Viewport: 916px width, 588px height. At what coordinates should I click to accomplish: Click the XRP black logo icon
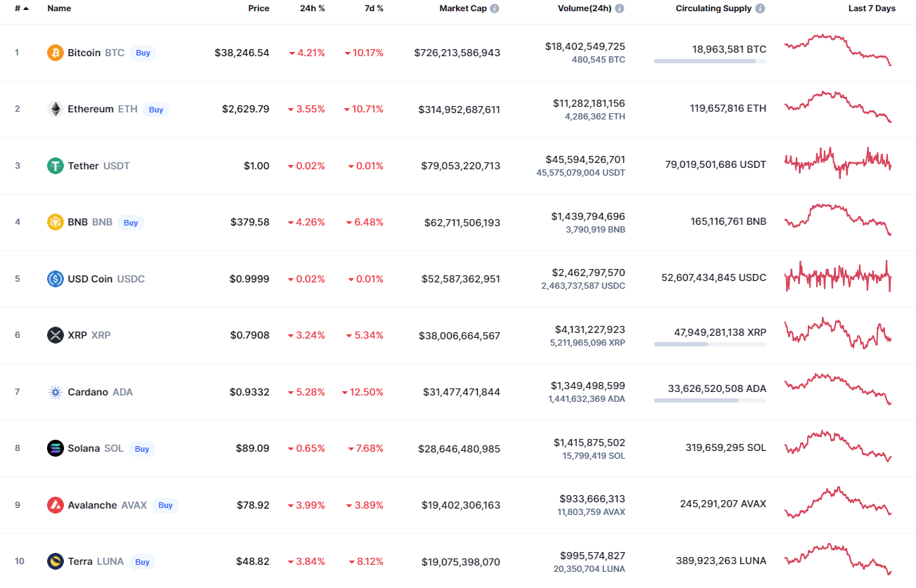point(55,335)
